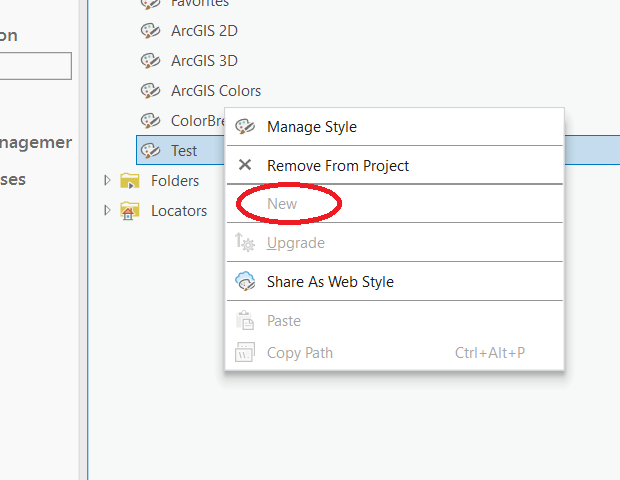Viewport: 620px width, 480px height.
Task: Expand the Folders tree node
Action: coord(108,181)
